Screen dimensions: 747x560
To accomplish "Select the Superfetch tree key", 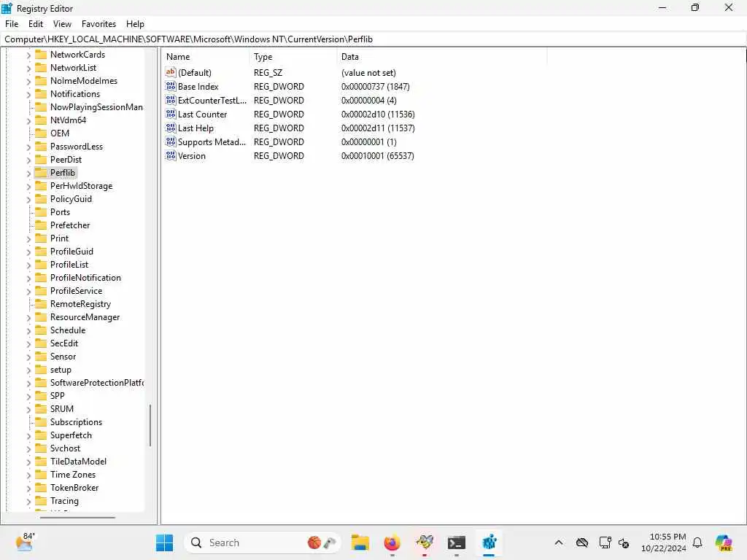I will coord(71,435).
